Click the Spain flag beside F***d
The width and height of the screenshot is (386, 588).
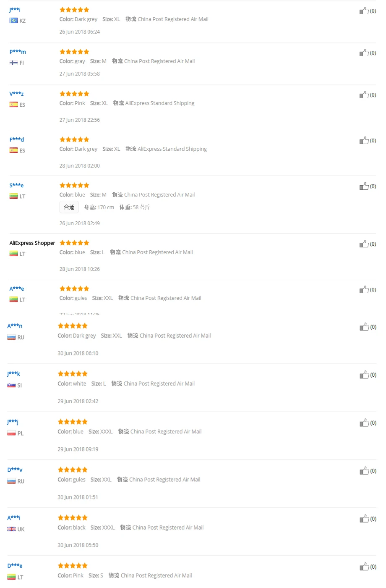tap(13, 150)
